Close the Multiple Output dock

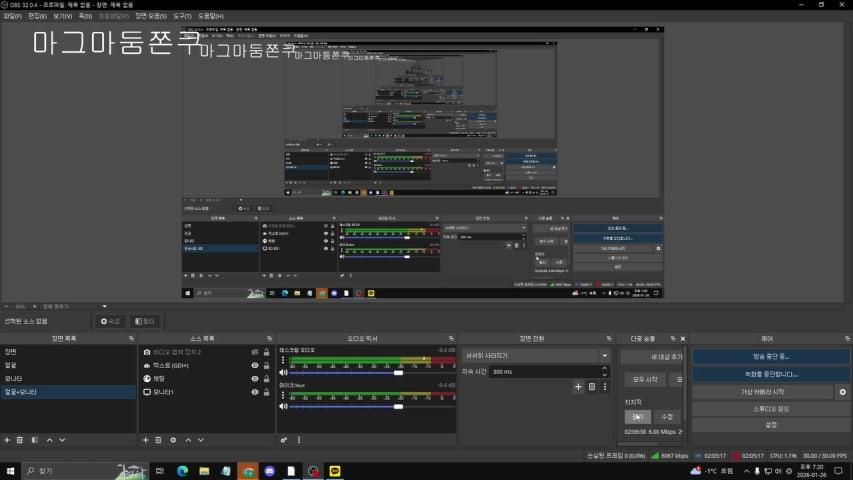tap(683, 339)
